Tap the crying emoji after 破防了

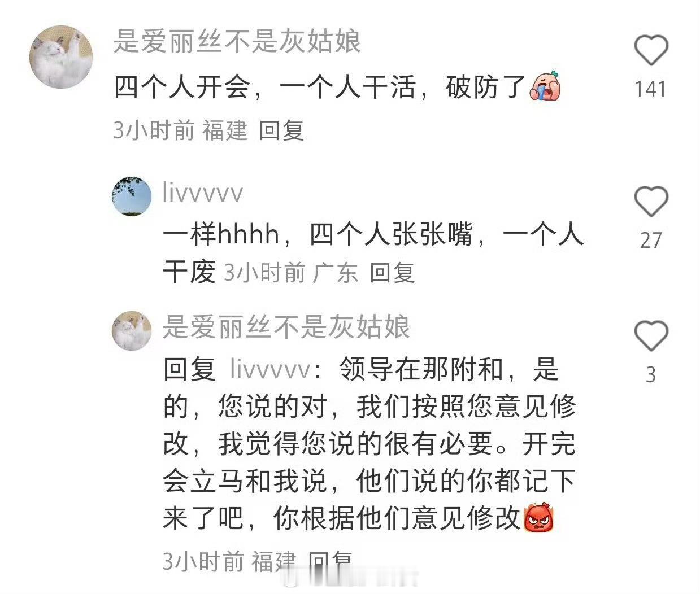[x=545, y=87]
